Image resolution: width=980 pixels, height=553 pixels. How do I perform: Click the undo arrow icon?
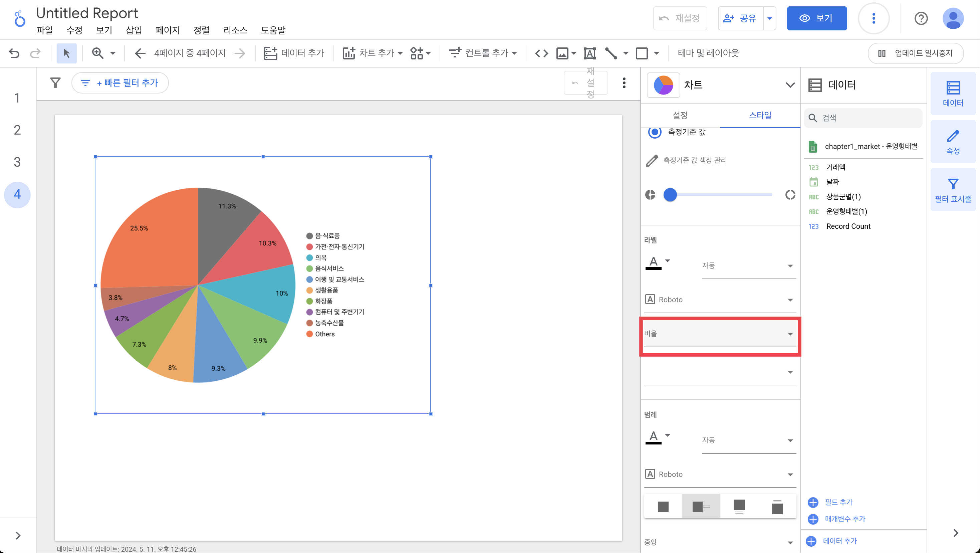(x=14, y=53)
